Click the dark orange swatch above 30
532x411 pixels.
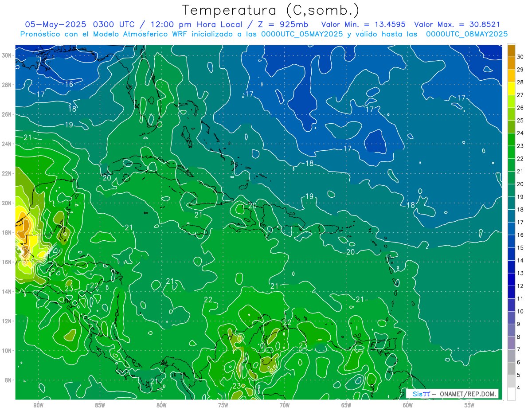[511, 51]
